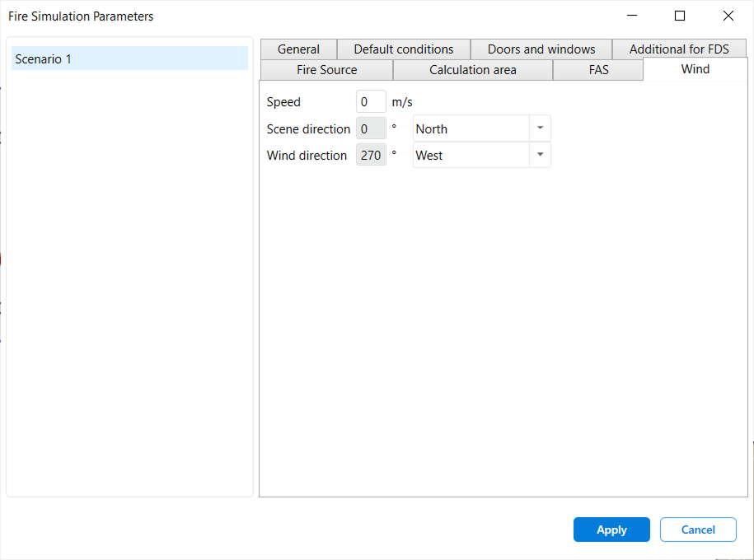This screenshot has width=754, height=560.
Task: Select Scenario 1 in the list
Action: pyautogui.click(x=129, y=59)
